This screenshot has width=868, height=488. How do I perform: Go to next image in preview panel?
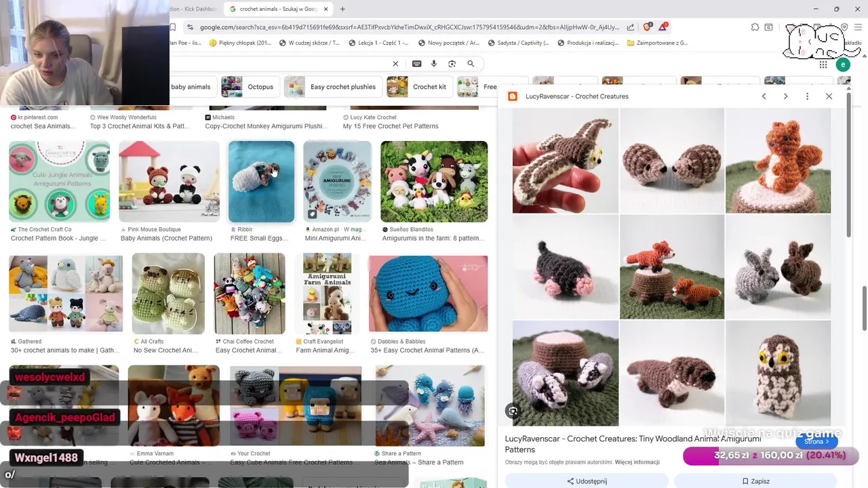(785, 96)
